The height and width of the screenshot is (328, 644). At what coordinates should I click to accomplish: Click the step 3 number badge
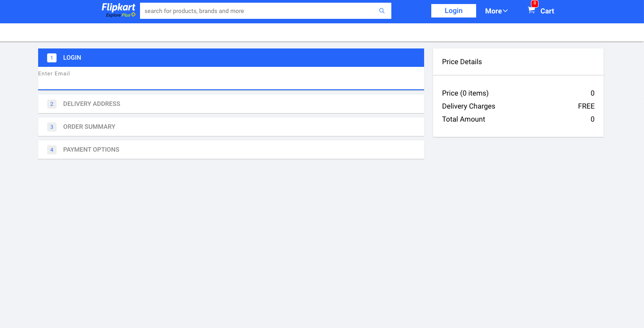(x=52, y=127)
